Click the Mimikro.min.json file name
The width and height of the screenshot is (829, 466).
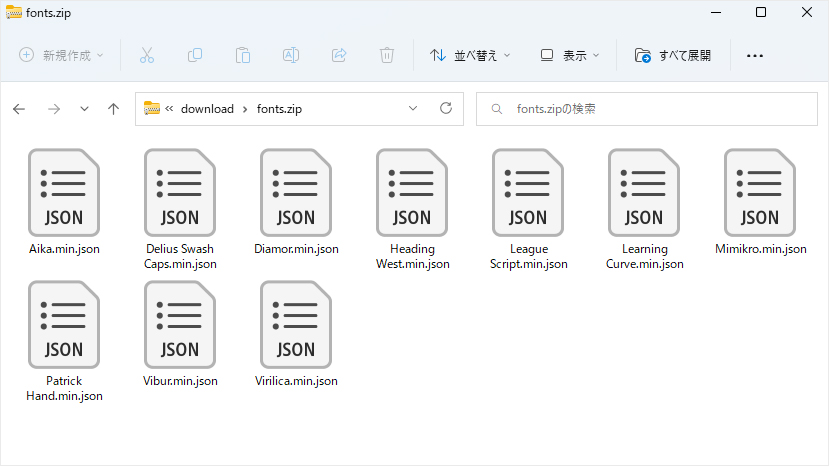(761, 249)
